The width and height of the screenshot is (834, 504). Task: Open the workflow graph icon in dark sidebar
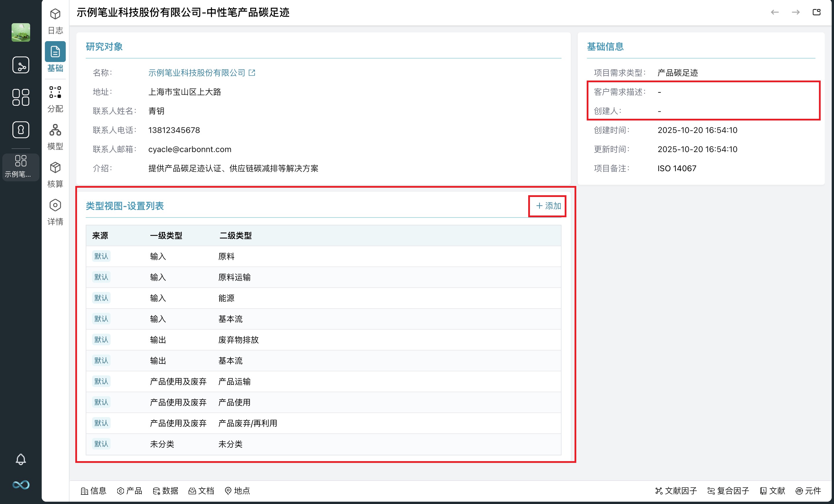(x=21, y=65)
